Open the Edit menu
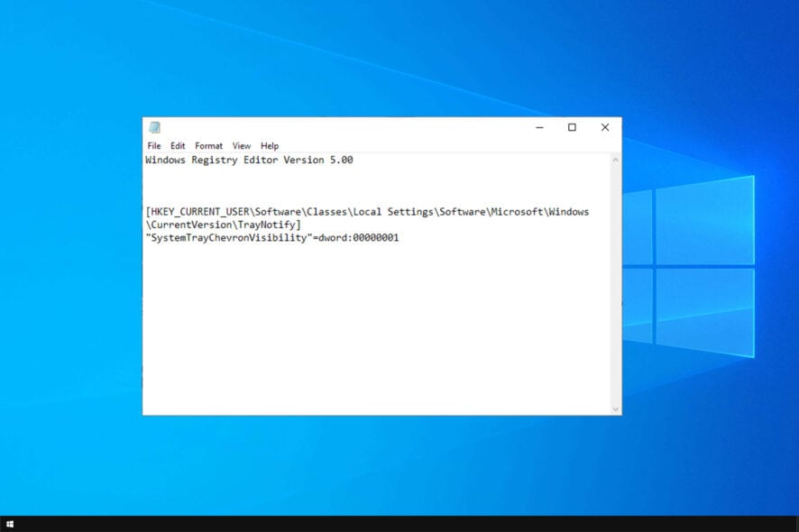 pyautogui.click(x=178, y=146)
